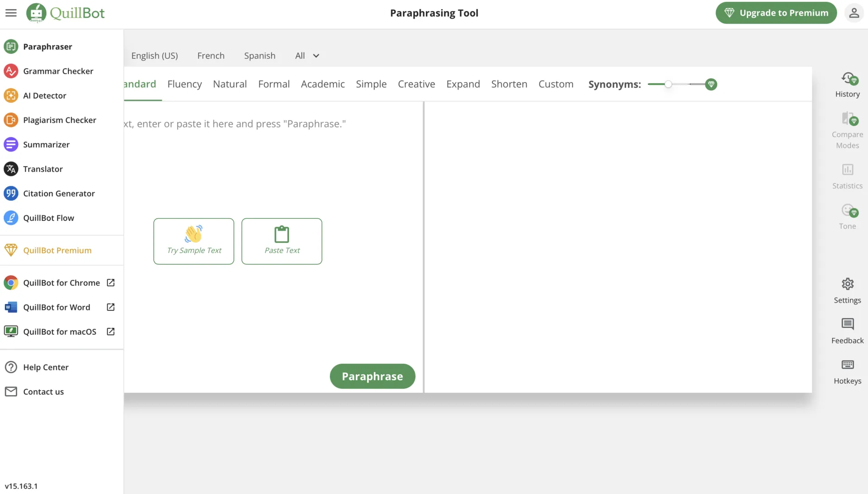Open the Plagiarism Checker icon

pyautogui.click(x=11, y=120)
